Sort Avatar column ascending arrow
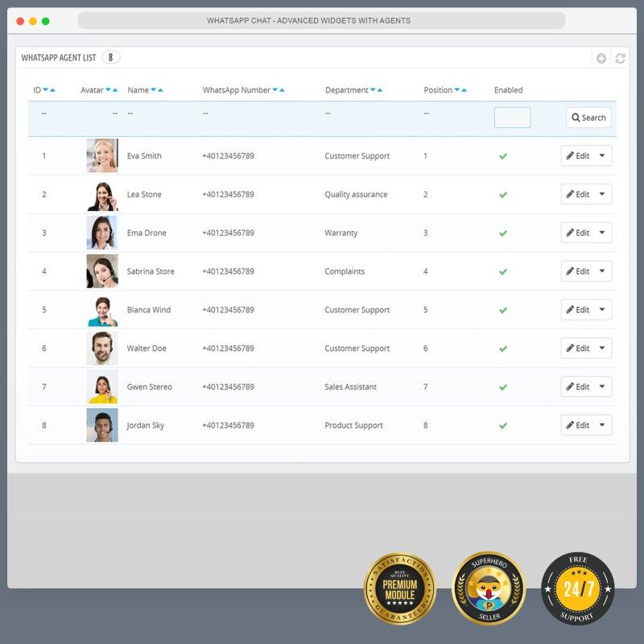644x644 pixels. click(115, 90)
